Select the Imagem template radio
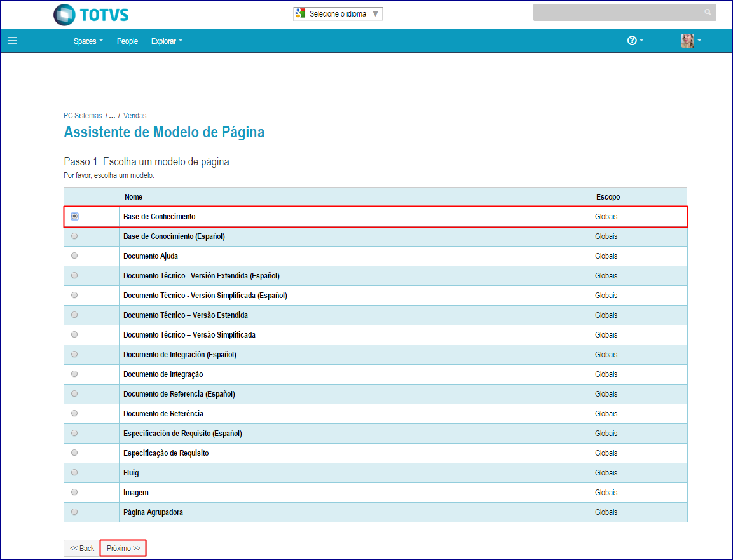This screenshot has width=733, height=560. pyautogui.click(x=74, y=492)
